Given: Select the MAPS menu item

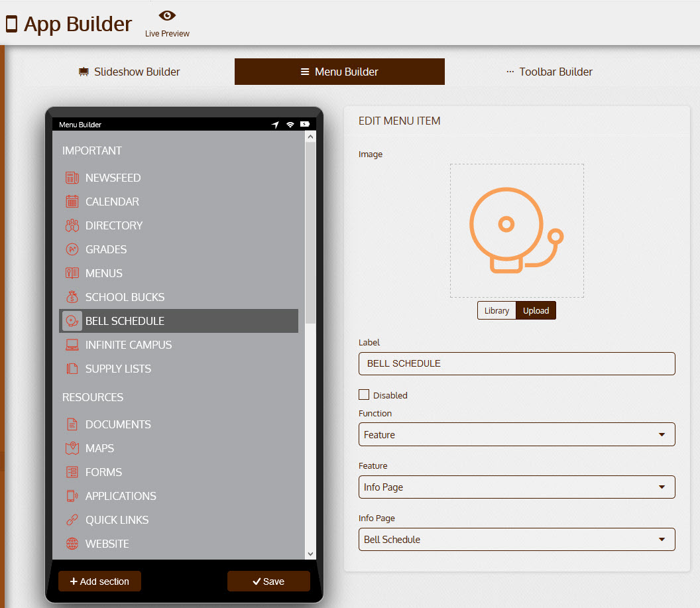Looking at the screenshot, I should click(178, 448).
